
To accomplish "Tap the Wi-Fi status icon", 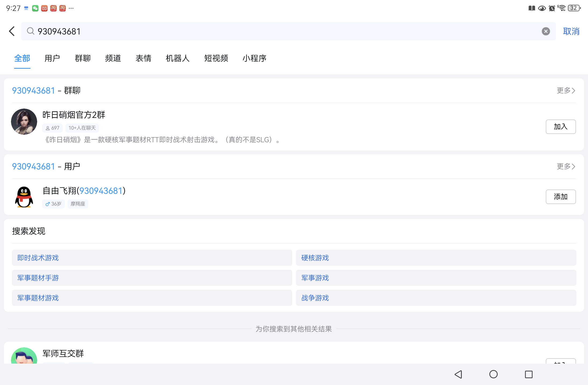I will pyautogui.click(x=562, y=8).
